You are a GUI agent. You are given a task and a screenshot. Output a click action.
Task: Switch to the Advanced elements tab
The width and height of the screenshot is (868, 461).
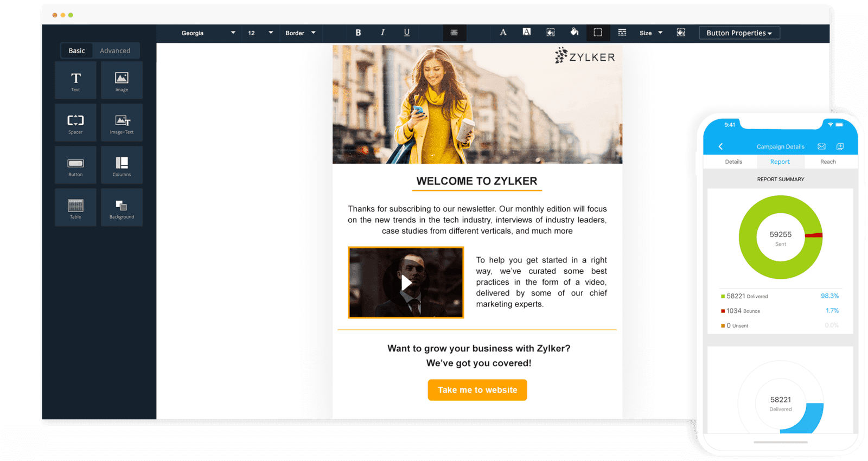pyautogui.click(x=115, y=50)
